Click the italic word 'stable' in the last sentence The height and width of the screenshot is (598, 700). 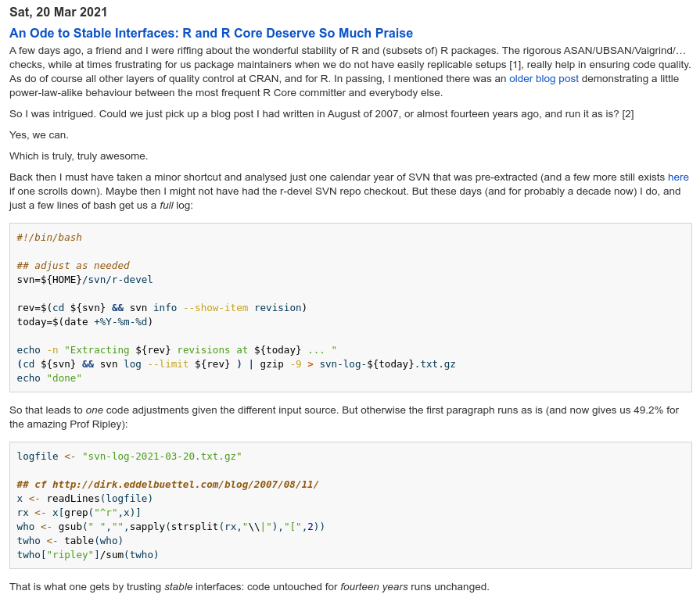[178, 587]
